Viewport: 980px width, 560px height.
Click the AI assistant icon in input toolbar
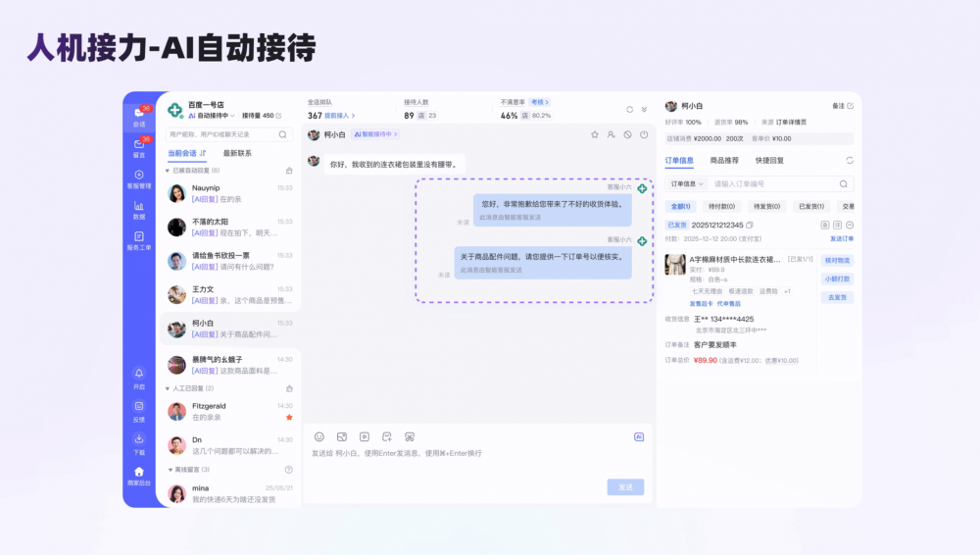(x=639, y=437)
